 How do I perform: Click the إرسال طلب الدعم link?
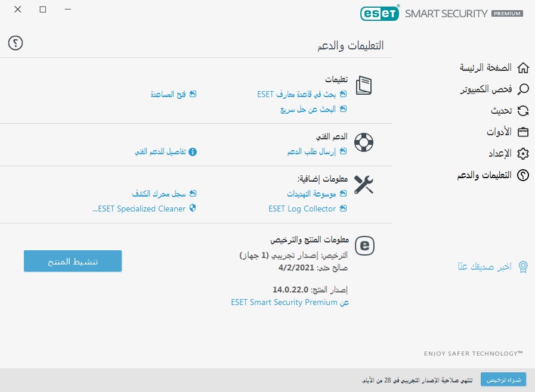[317, 151]
